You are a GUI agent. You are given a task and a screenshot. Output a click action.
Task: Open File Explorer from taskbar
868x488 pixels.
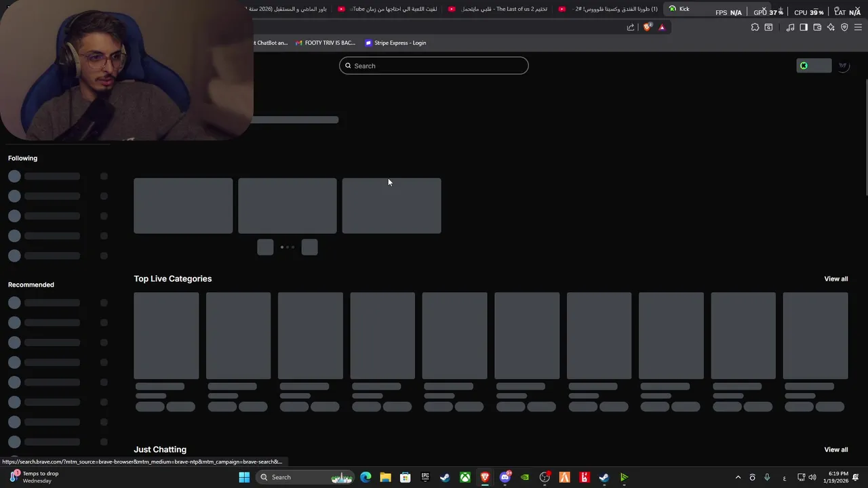385,477
